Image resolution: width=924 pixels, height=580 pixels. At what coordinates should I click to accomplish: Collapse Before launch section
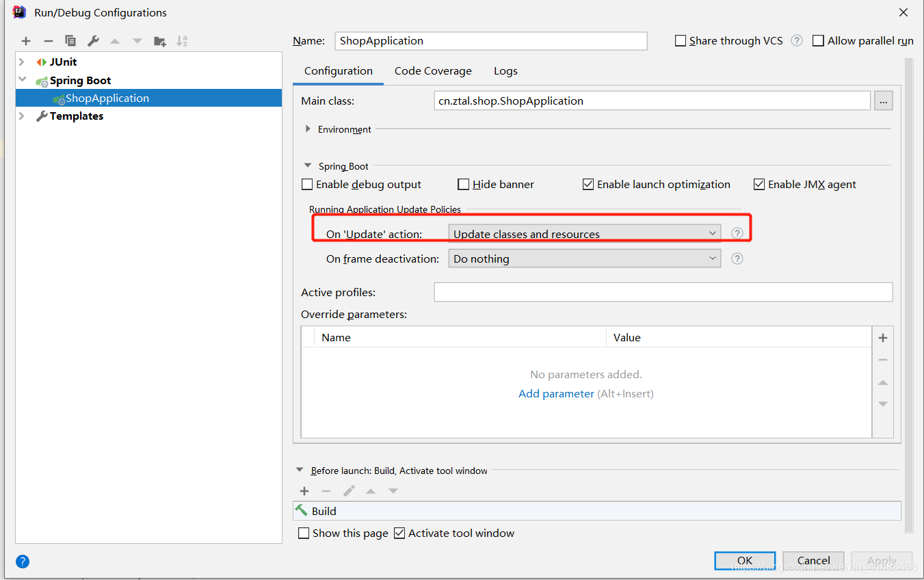coord(300,471)
